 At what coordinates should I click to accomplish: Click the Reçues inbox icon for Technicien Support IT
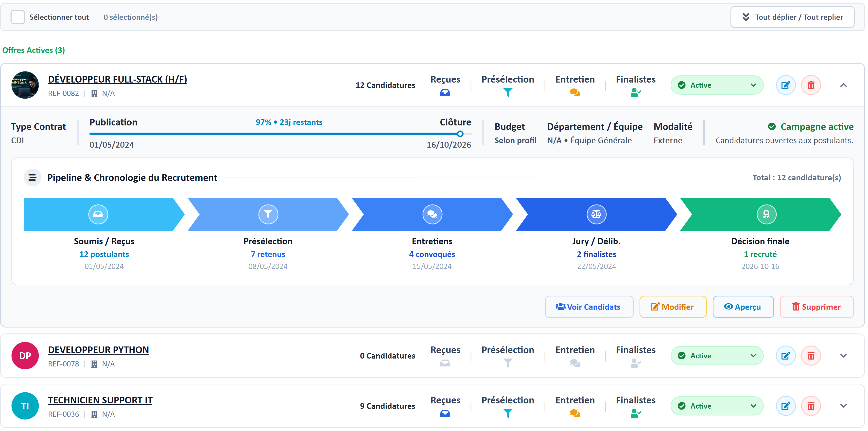(x=445, y=413)
